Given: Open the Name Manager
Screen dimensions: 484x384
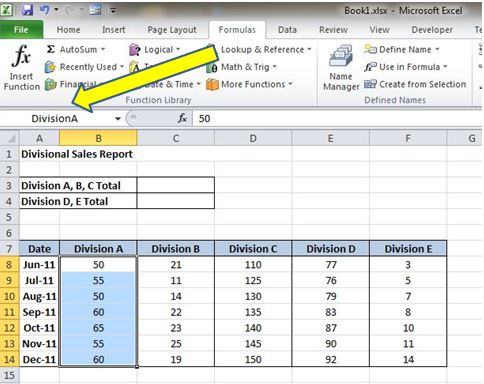Looking at the screenshot, I should tap(341, 68).
